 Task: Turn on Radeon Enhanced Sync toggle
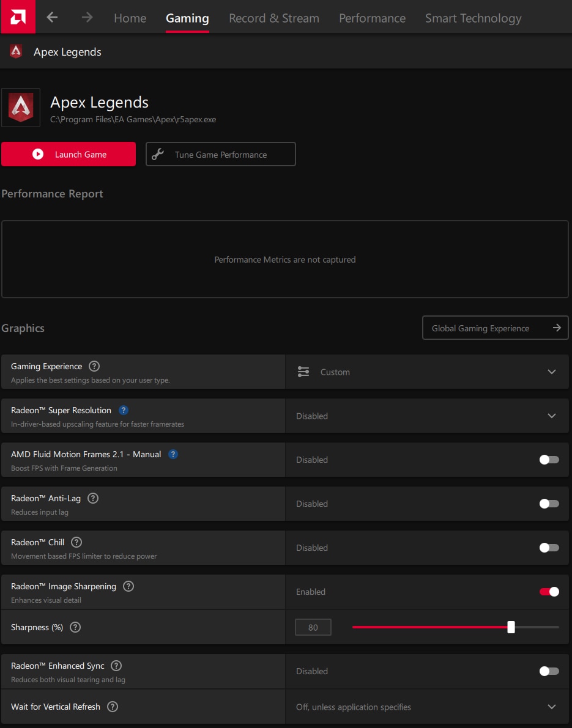(549, 671)
